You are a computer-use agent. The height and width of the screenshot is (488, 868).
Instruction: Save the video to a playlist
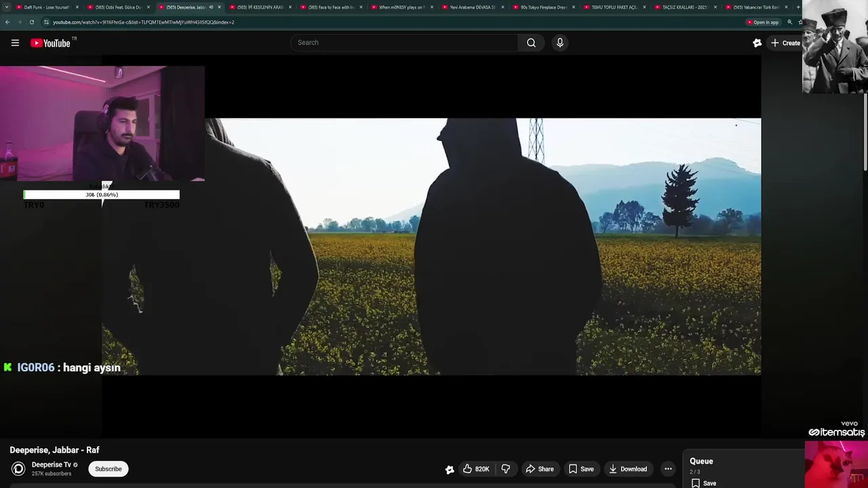581,469
